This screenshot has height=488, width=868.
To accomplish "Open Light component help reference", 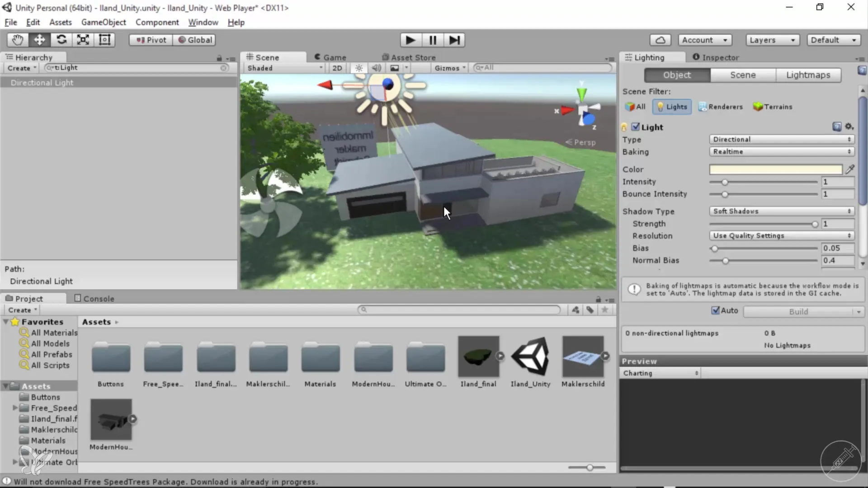I will coord(837,127).
